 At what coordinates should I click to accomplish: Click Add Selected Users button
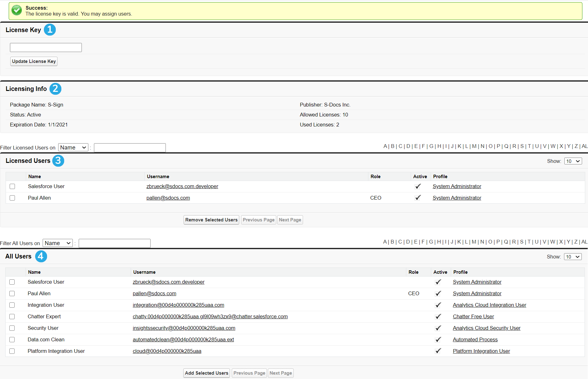pos(207,373)
